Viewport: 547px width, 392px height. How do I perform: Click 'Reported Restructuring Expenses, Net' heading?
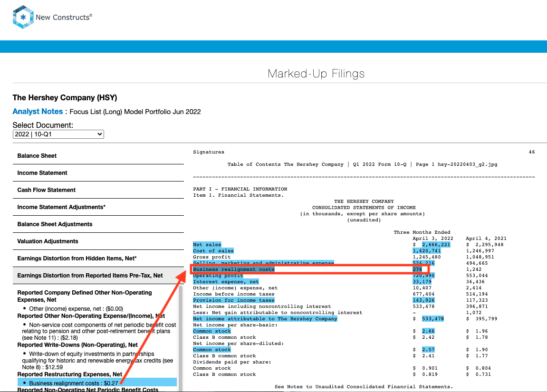pyautogui.click(x=70, y=374)
